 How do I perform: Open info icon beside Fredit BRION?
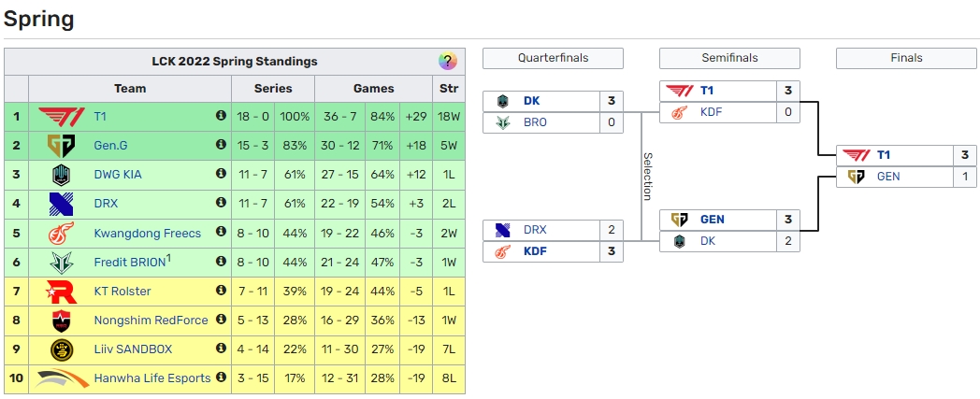coord(222,262)
